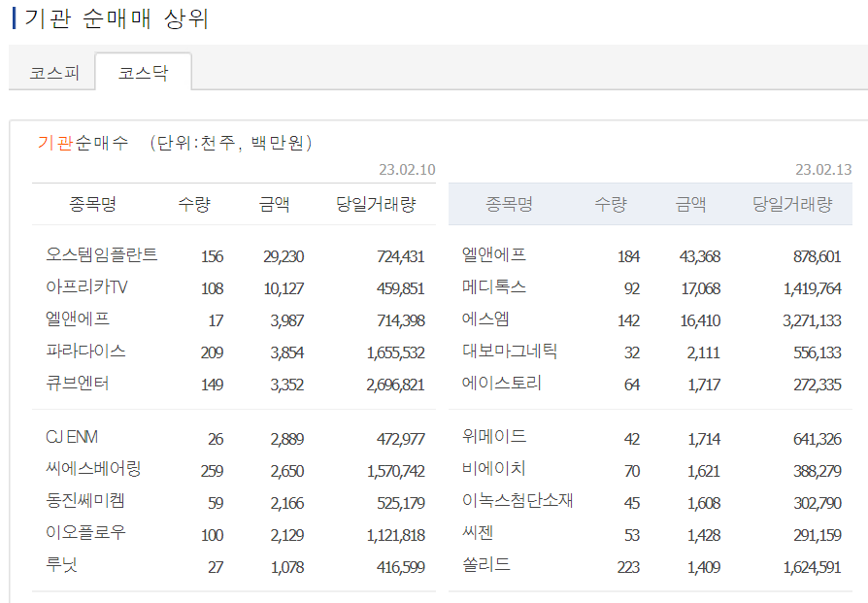Switch to the 코스피 tab
The image size is (868, 603).
click(x=54, y=73)
